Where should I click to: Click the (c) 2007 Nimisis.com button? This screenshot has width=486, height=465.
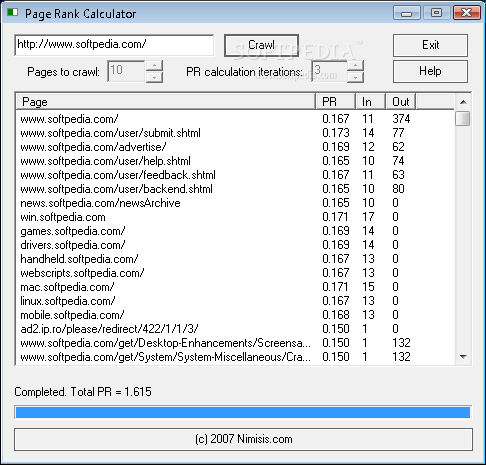[243, 439]
